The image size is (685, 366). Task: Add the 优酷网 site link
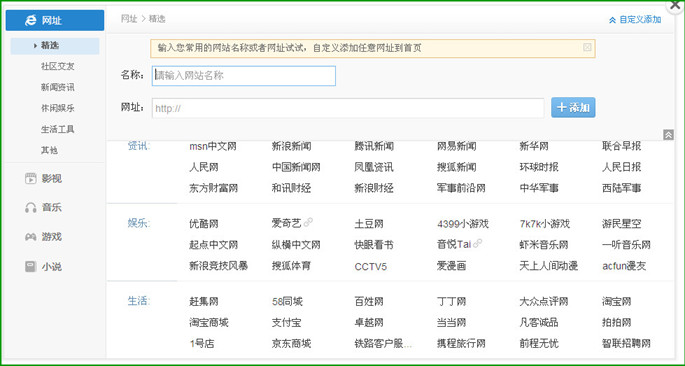(x=204, y=224)
